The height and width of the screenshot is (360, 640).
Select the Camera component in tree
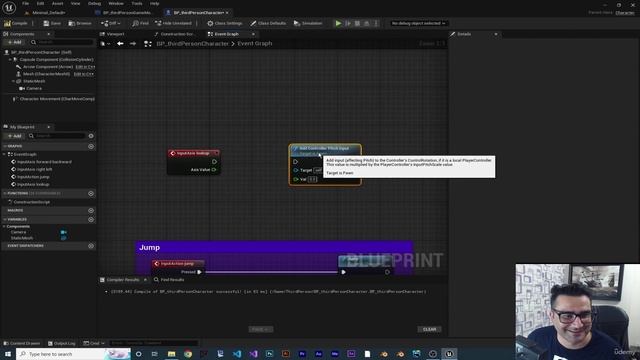coord(34,88)
